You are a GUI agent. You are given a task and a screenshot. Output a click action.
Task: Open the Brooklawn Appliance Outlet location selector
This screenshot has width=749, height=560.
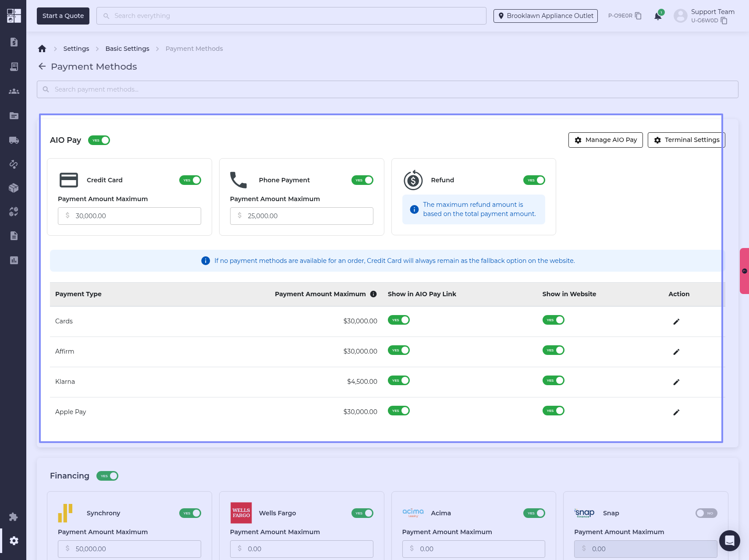pos(545,16)
